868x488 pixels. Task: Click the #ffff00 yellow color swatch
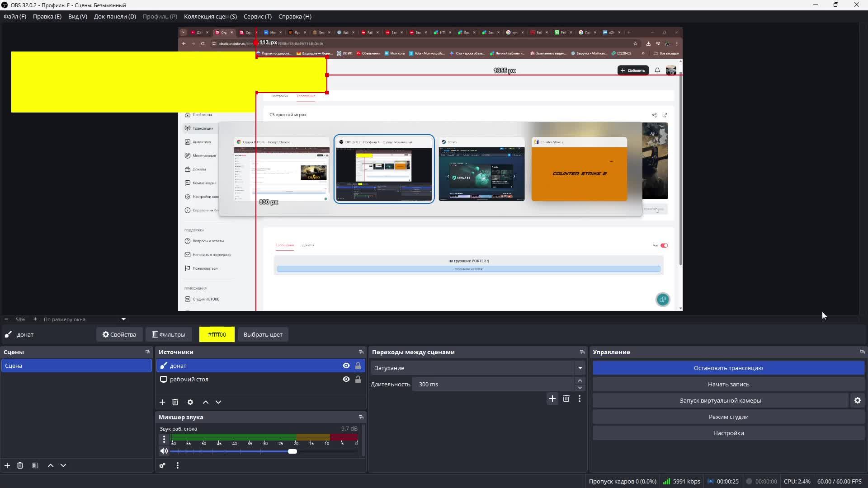tap(217, 334)
